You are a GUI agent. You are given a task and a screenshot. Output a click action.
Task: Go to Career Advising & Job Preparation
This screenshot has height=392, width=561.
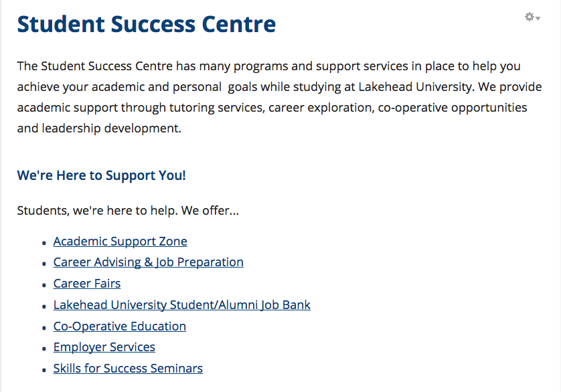click(x=149, y=262)
